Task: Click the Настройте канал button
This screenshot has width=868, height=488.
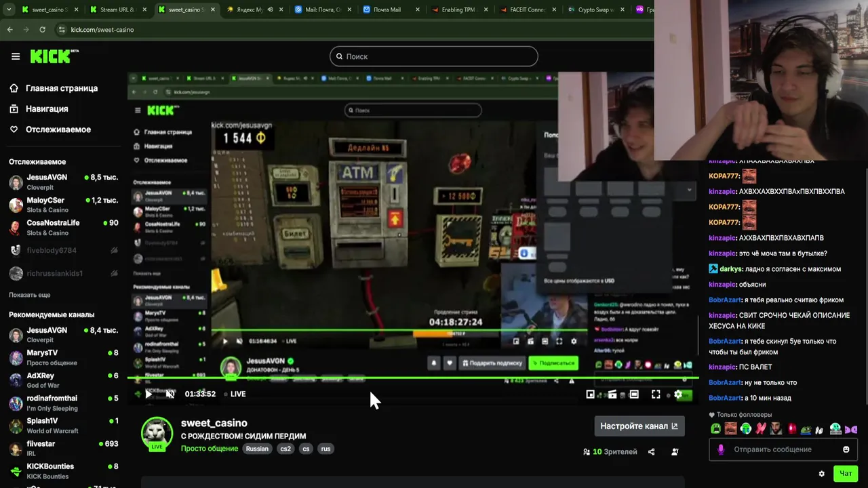Action: click(x=639, y=426)
